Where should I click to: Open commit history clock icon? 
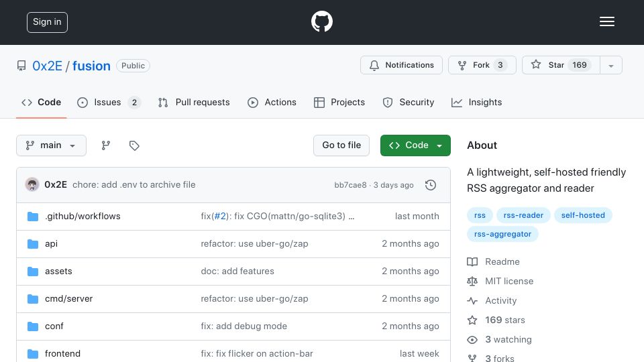click(431, 185)
